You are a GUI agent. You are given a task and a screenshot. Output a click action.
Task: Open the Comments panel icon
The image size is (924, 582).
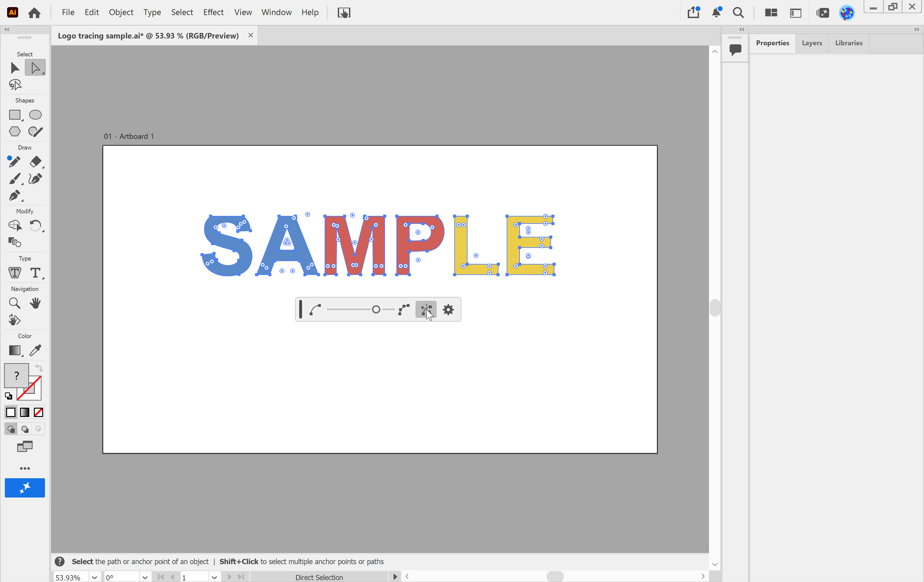(735, 50)
